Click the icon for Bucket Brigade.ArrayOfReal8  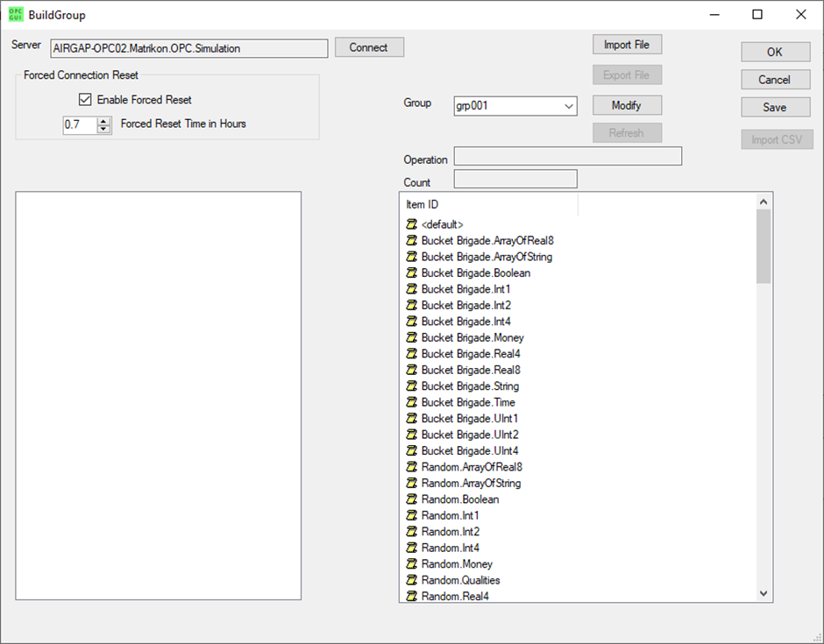pos(411,241)
